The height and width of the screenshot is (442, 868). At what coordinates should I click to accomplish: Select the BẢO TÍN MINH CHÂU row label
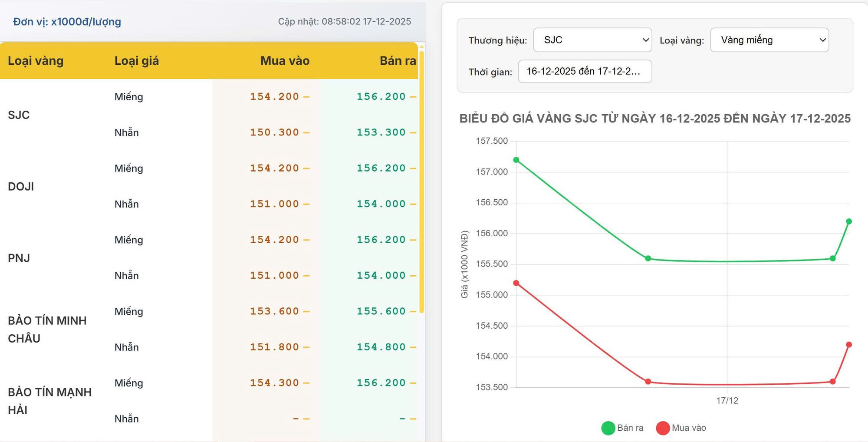point(47,330)
